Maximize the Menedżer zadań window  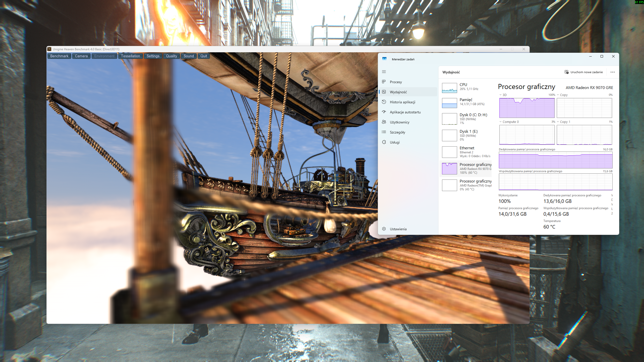click(x=602, y=56)
